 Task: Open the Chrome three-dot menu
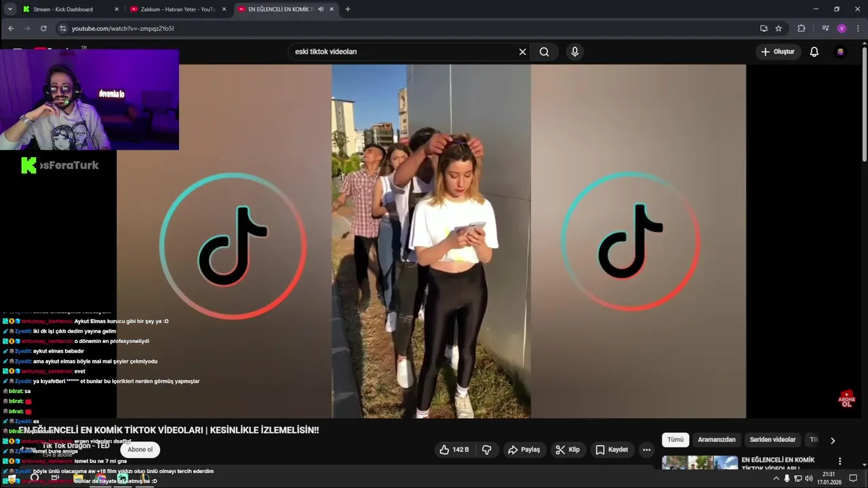point(858,28)
